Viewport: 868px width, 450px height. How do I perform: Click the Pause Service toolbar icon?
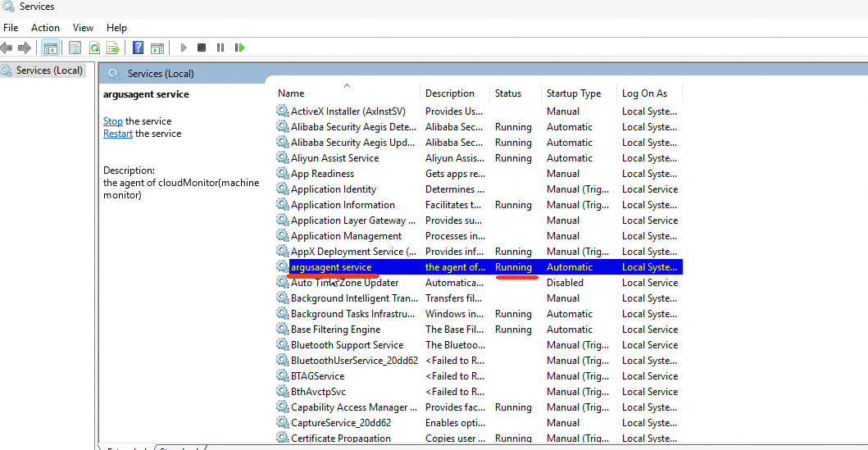220,48
